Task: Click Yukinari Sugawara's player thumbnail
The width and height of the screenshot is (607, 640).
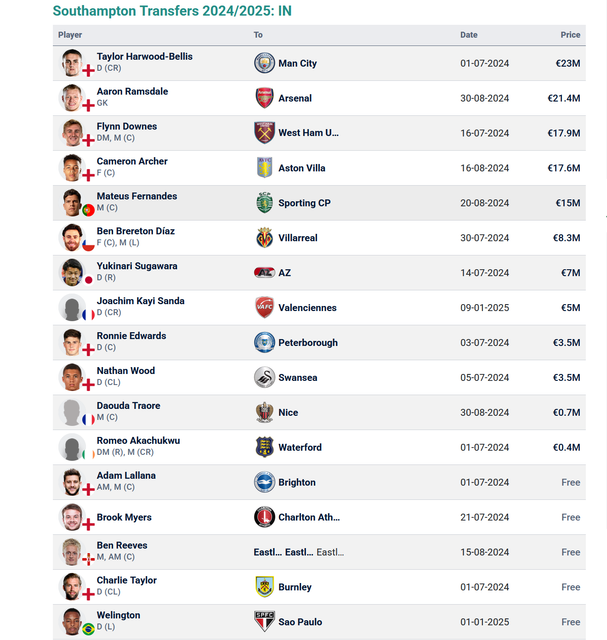Action: pyautogui.click(x=72, y=272)
